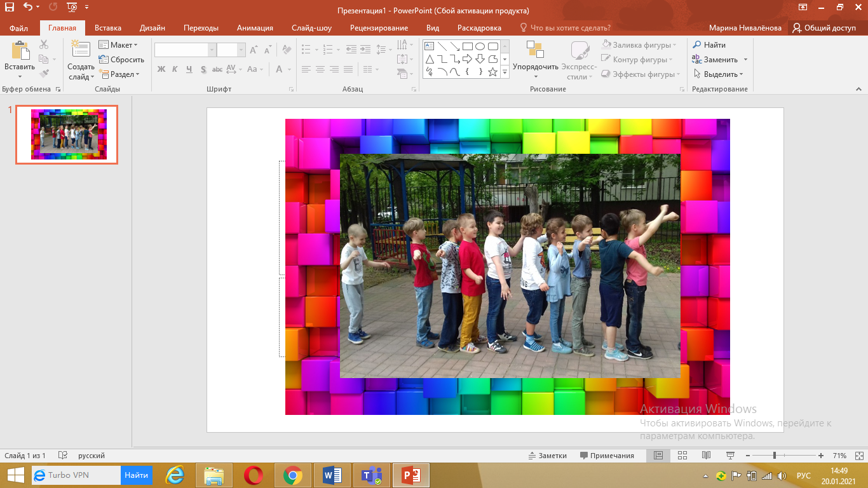Switch to the Слайд-шоу tab
The width and height of the screenshot is (868, 488).
coord(311,28)
